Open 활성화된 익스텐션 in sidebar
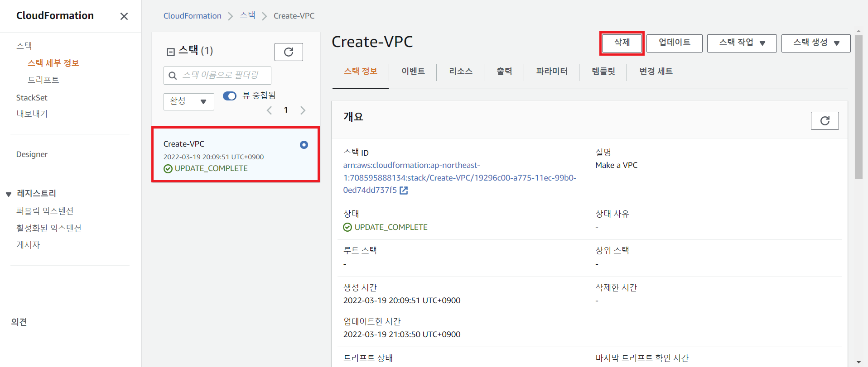Viewport: 868px width, 367px height. tap(49, 228)
